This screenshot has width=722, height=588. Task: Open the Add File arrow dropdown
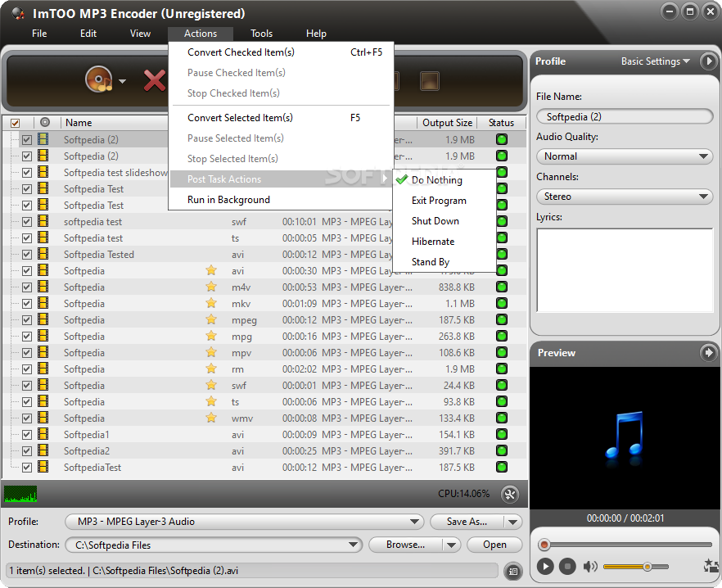(x=122, y=81)
